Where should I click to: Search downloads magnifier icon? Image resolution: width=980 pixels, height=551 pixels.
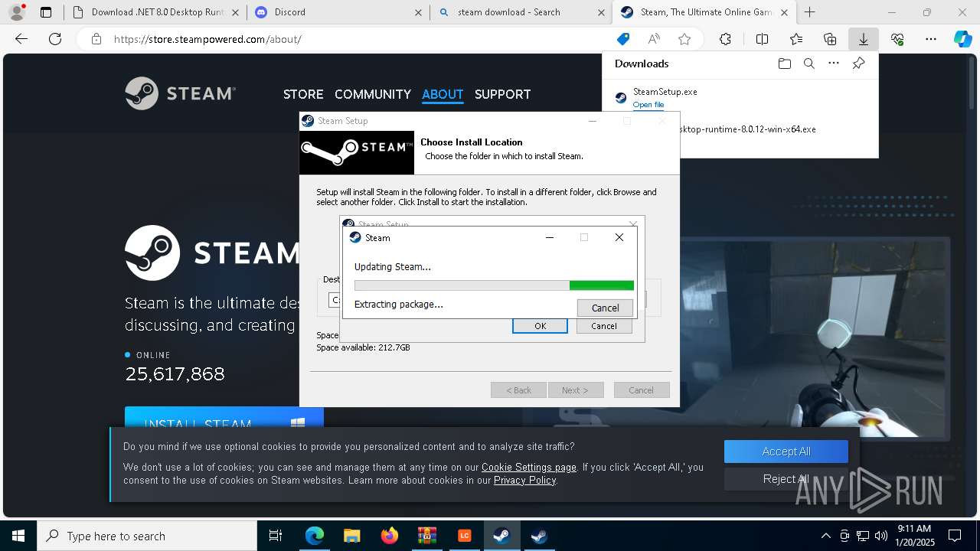808,64
